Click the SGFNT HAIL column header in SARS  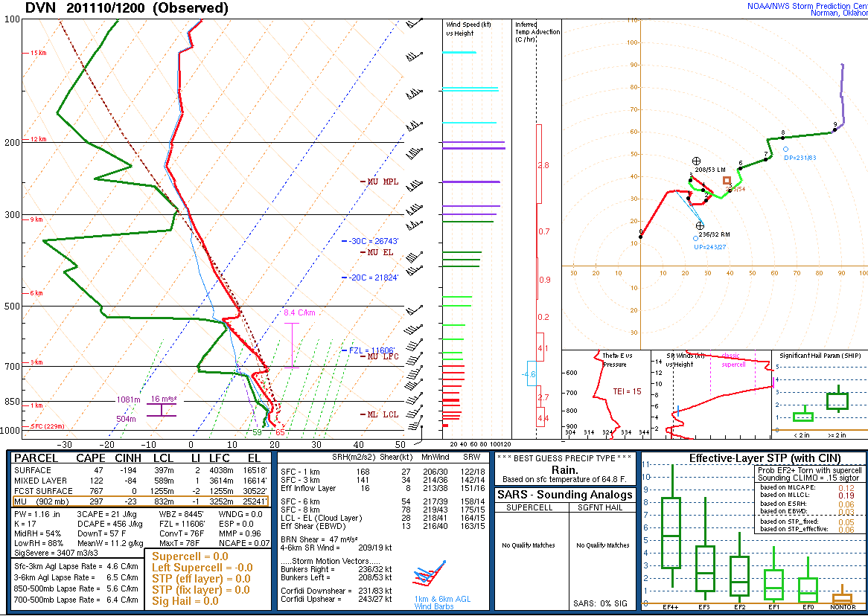pos(602,507)
